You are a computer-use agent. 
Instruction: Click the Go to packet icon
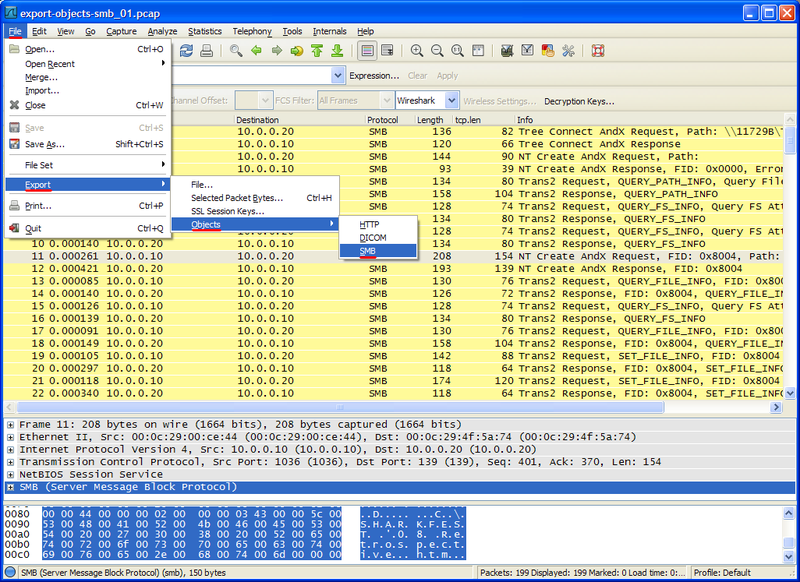point(296,50)
